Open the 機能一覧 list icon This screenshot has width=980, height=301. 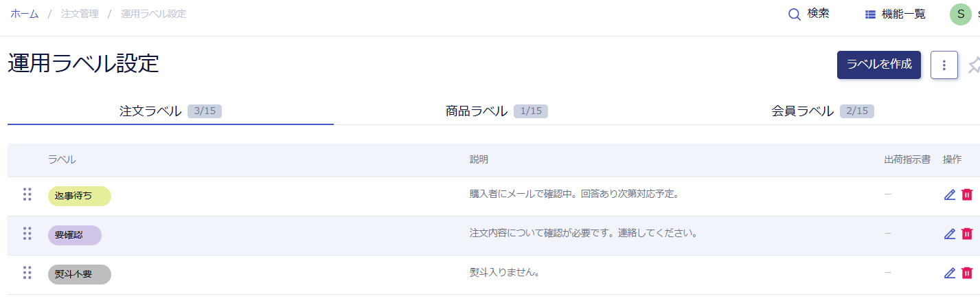870,14
